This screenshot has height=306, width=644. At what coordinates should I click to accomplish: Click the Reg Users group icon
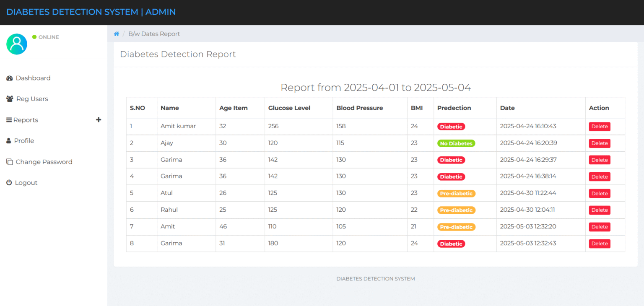[x=9, y=99]
